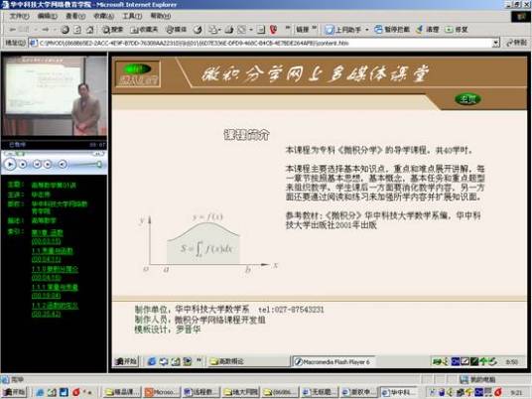Click the inner 开始 Start button in the recorded desktop
Image resolution: width=532 pixels, height=399 pixels.
tap(126, 361)
